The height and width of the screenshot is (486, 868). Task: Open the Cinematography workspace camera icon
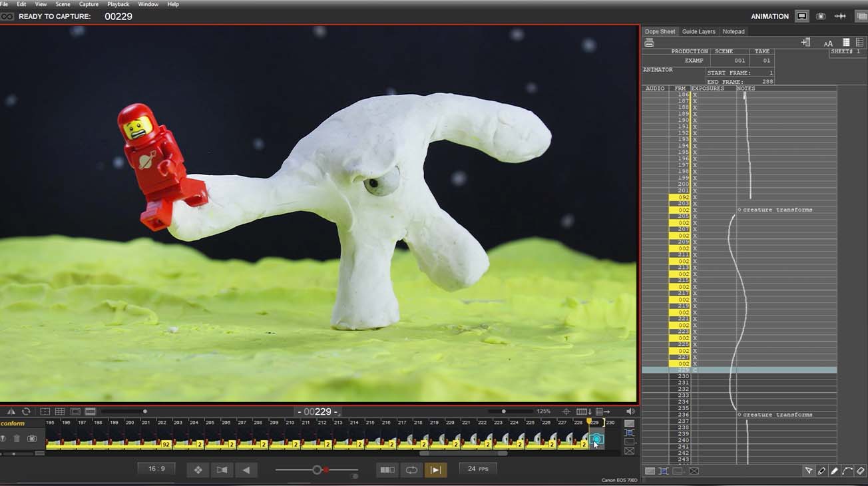821,16
